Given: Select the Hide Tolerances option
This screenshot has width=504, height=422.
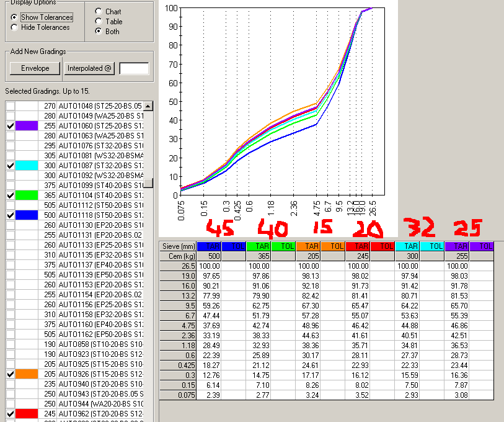Looking at the screenshot, I should click(x=14, y=27).
